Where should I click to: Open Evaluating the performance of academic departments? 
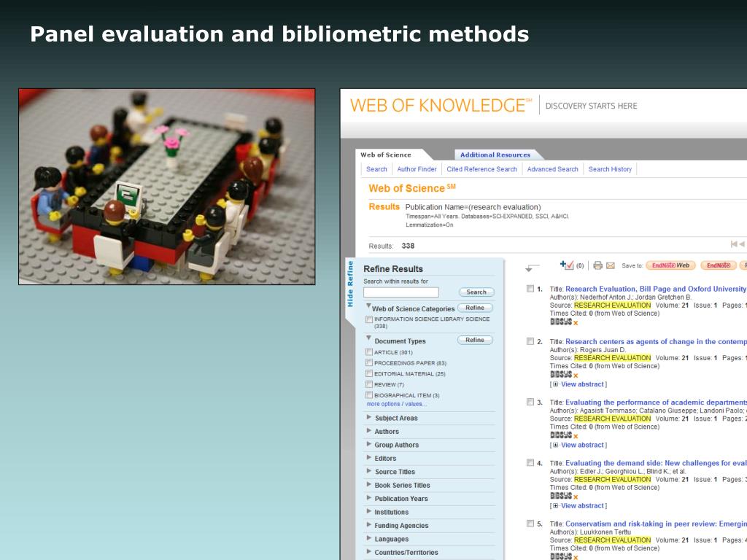[656, 402]
